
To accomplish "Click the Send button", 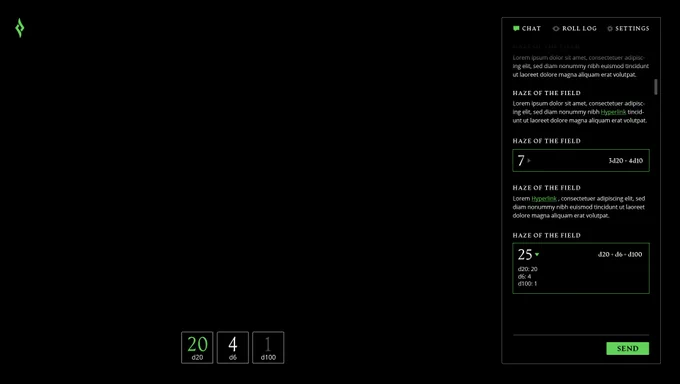I will 628,348.
